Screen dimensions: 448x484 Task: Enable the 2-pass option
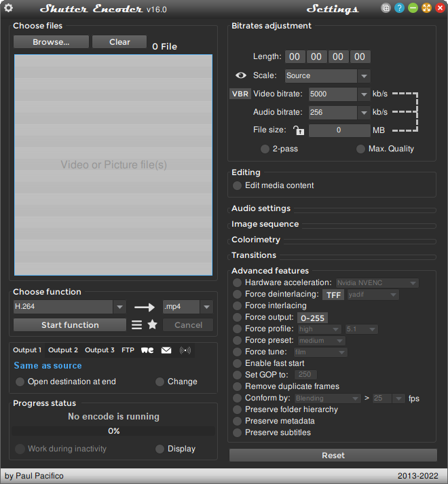(265, 149)
